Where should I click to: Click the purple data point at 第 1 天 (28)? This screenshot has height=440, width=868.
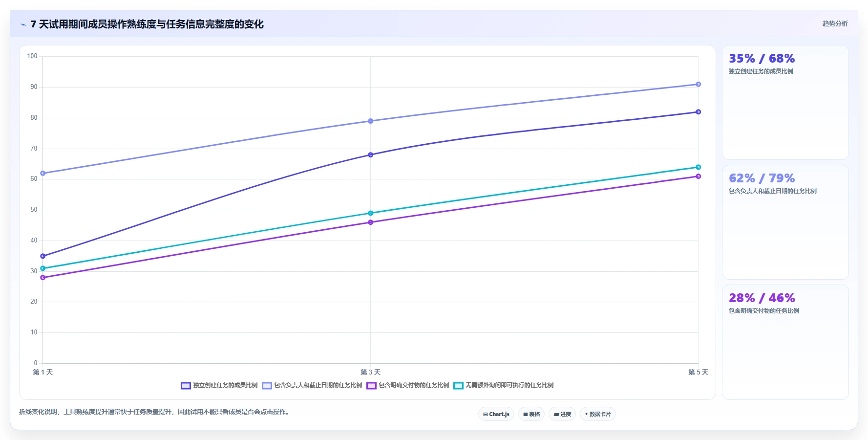[42, 278]
